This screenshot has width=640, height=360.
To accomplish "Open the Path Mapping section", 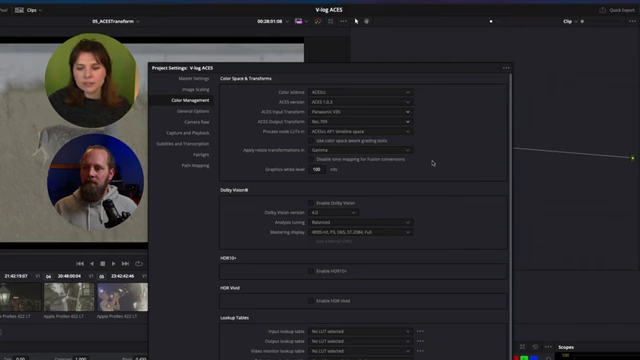I will 195,166.
